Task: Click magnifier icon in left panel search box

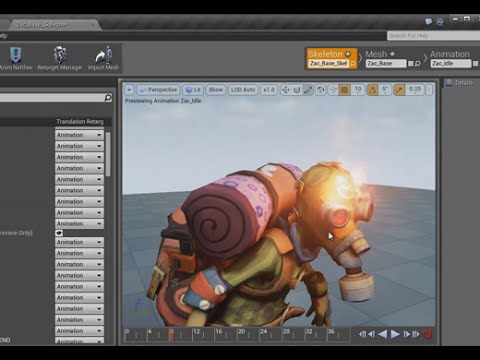Action: [108, 98]
